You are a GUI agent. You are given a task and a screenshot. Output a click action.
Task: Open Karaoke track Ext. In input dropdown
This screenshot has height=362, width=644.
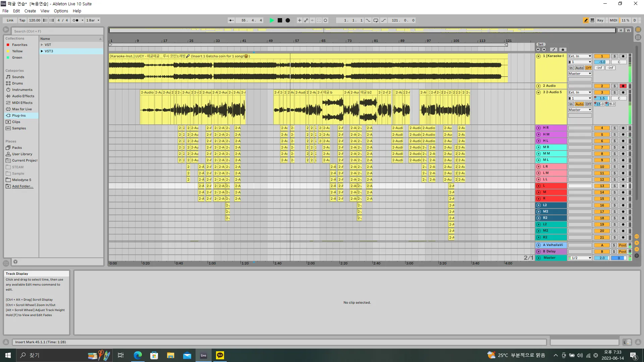click(x=580, y=56)
